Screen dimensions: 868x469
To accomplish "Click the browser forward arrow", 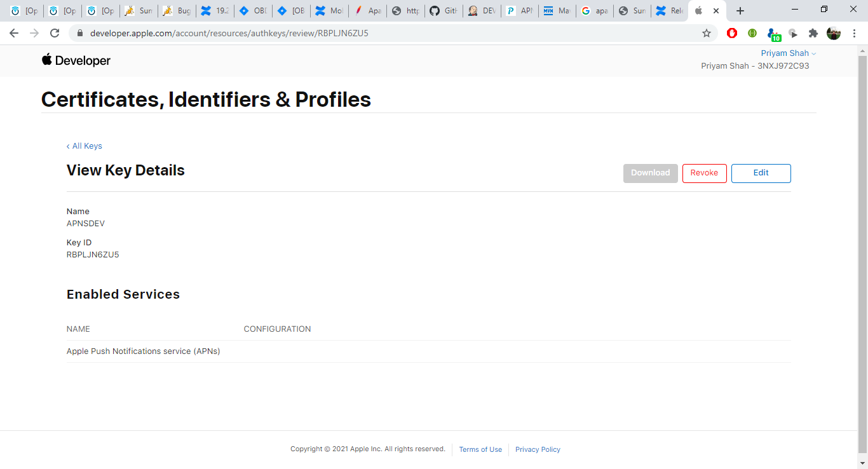I will pos(34,33).
